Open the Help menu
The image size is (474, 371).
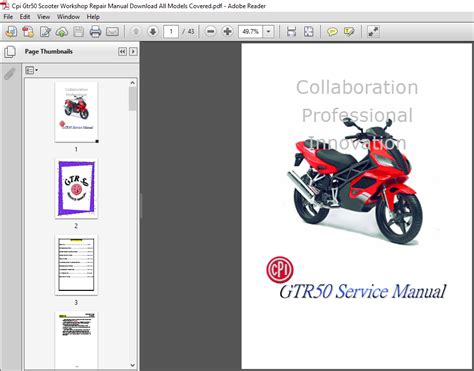click(93, 17)
